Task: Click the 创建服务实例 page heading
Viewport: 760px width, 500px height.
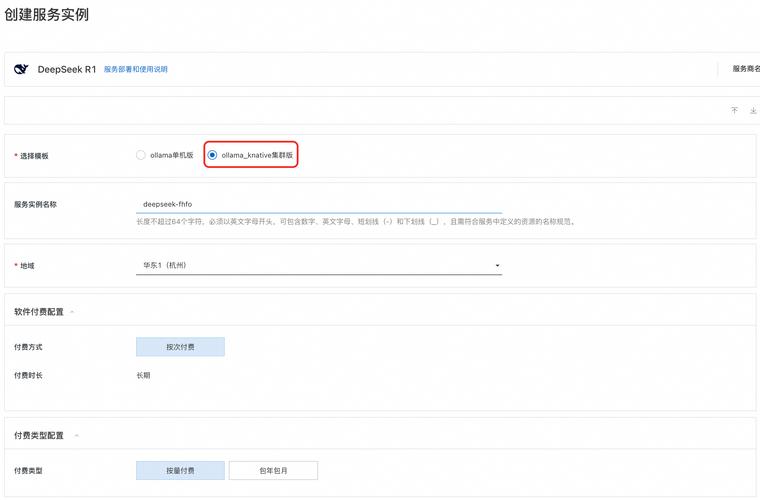Action: pyautogui.click(x=47, y=15)
